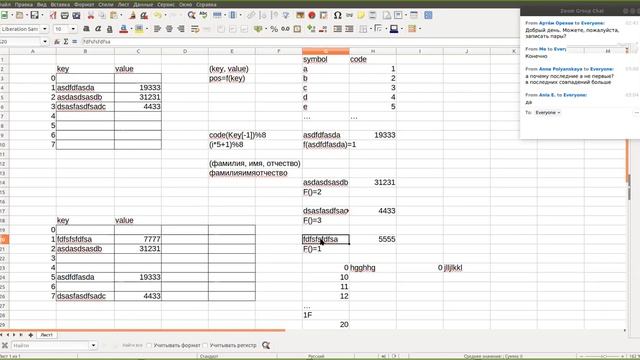Open the Правка menu
640x360 pixels.
pos(23,4)
